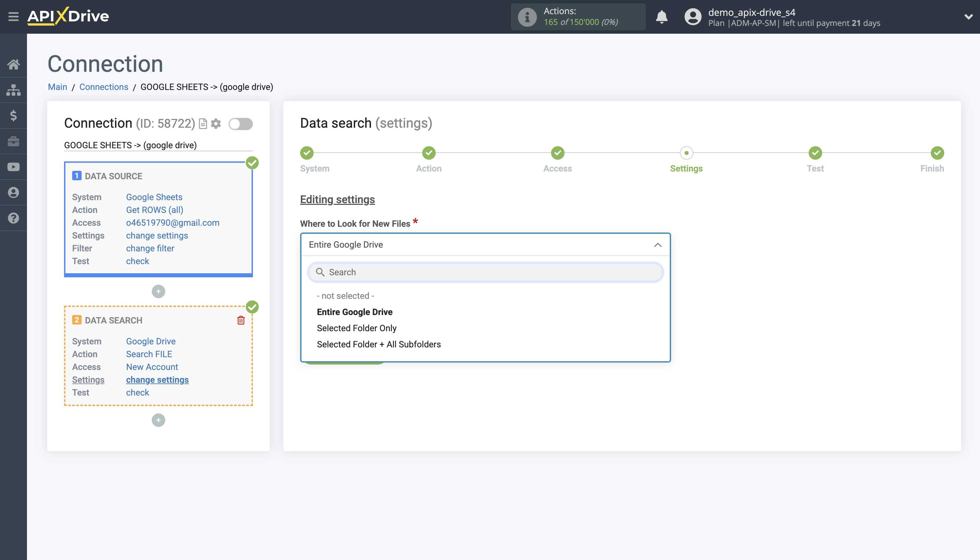The height and width of the screenshot is (560, 980).
Task: Open the Main breadcrumb link
Action: pyautogui.click(x=57, y=87)
